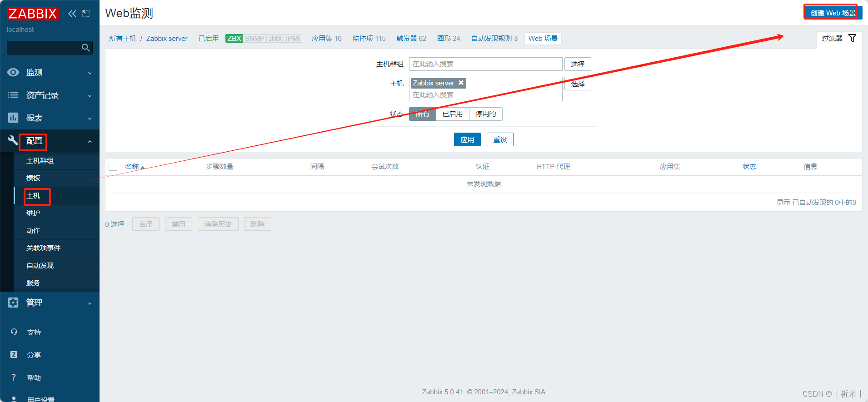Switch to the 应用集 16 tab
Screen dimensions: 868x402
[x=326, y=39]
